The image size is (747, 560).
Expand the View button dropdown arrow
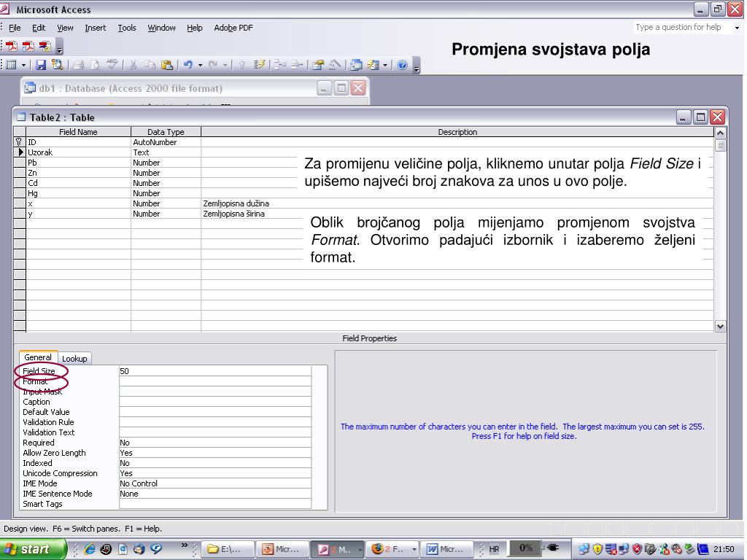pos(23,65)
